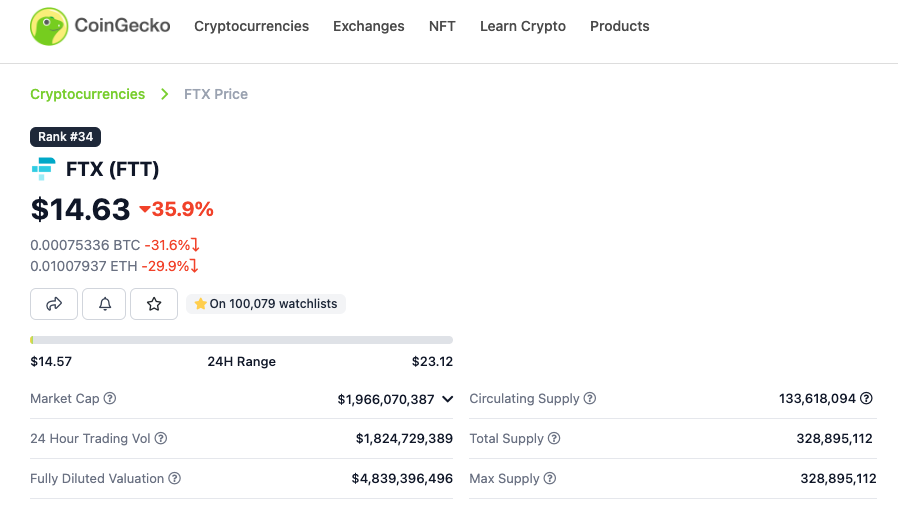Screen dimensions: 898x511
Task: Toggle the star favorite watchlist button
Action: [154, 304]
